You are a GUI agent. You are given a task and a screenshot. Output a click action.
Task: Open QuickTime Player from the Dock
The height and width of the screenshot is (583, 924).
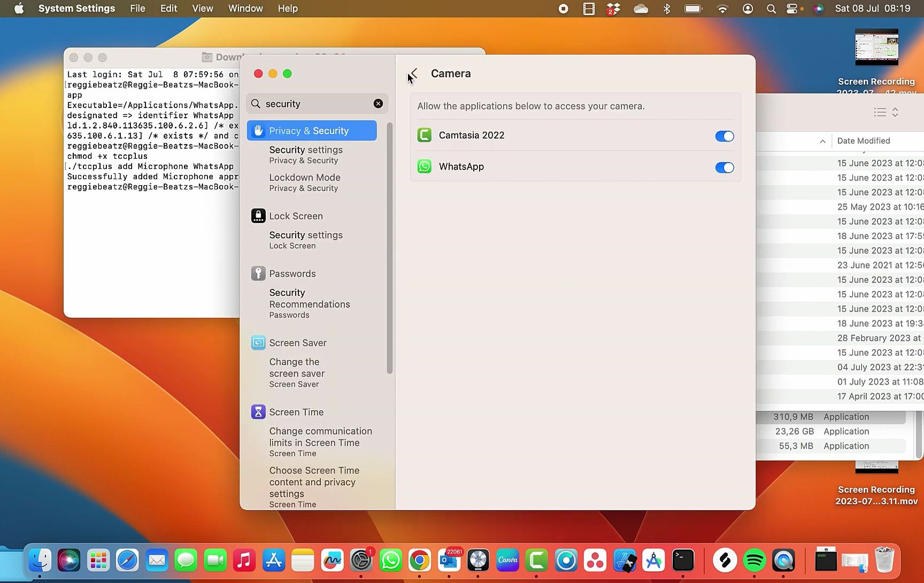(783, 561)
